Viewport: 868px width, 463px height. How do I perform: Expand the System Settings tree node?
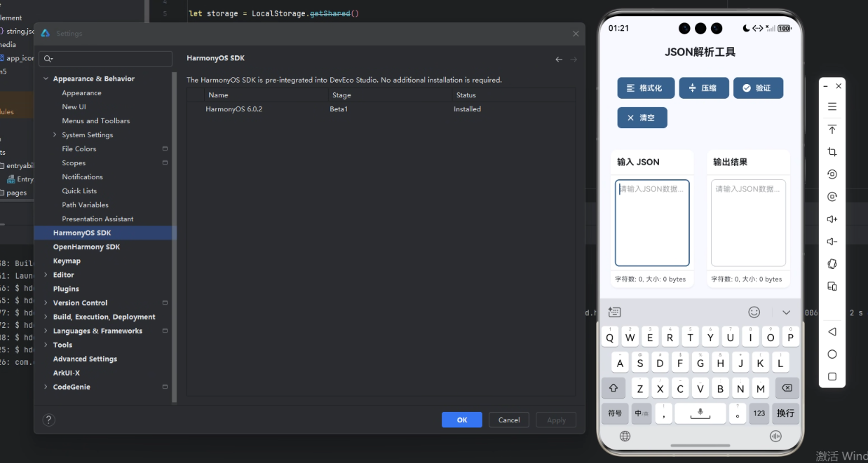tap(55, 134)
